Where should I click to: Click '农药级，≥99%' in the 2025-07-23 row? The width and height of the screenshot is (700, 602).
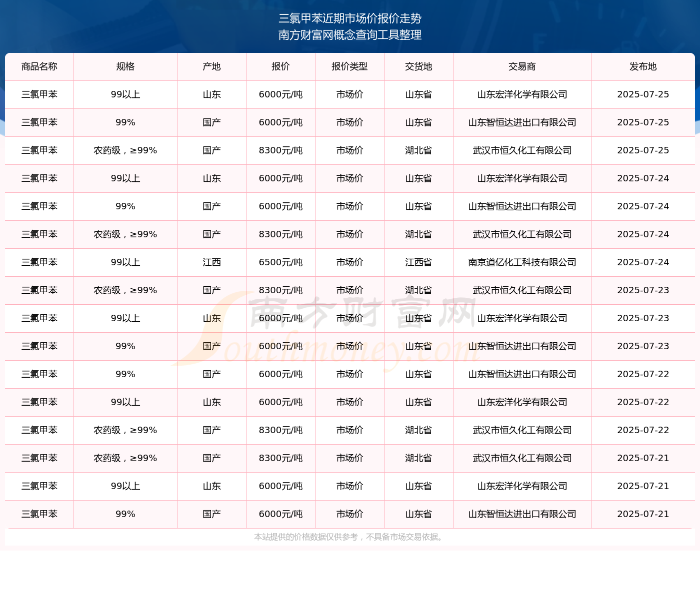[125, 290]
